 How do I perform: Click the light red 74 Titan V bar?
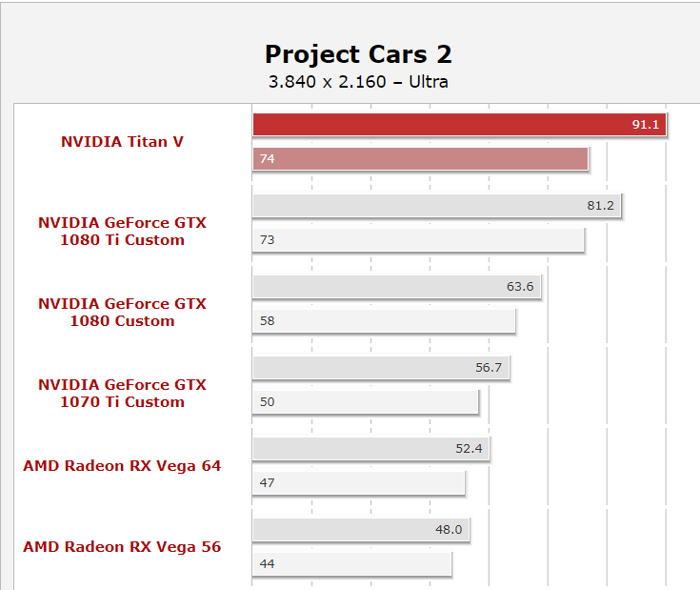tap(420, 159)
